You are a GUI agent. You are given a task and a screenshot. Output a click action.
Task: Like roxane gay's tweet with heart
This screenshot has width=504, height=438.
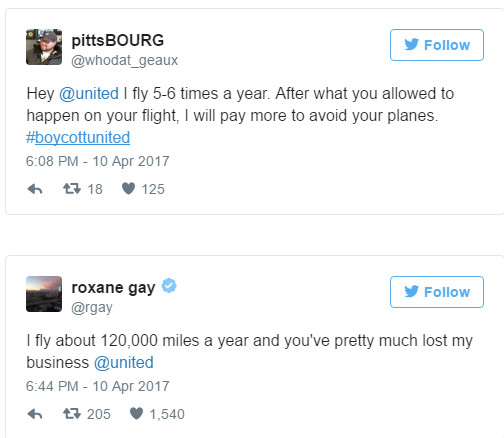136,414
